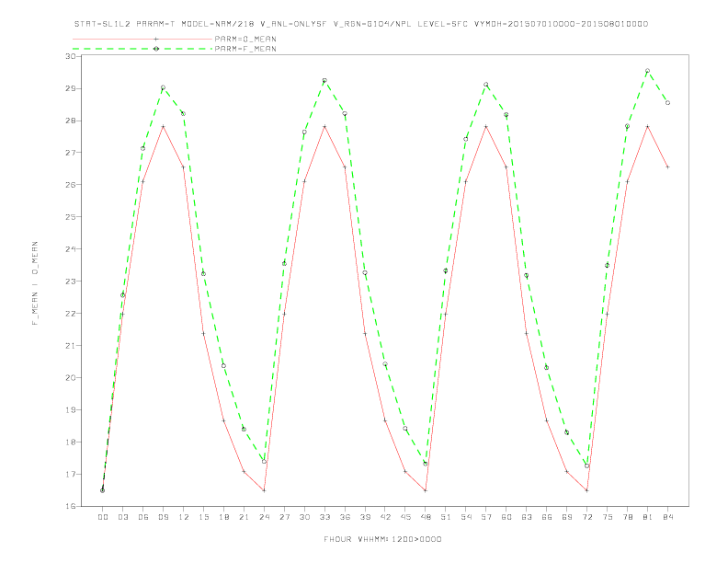Click x-axis tick label 60
This screenshot has width=728, height=563.
pyautogui.click(x=506, y=517)
